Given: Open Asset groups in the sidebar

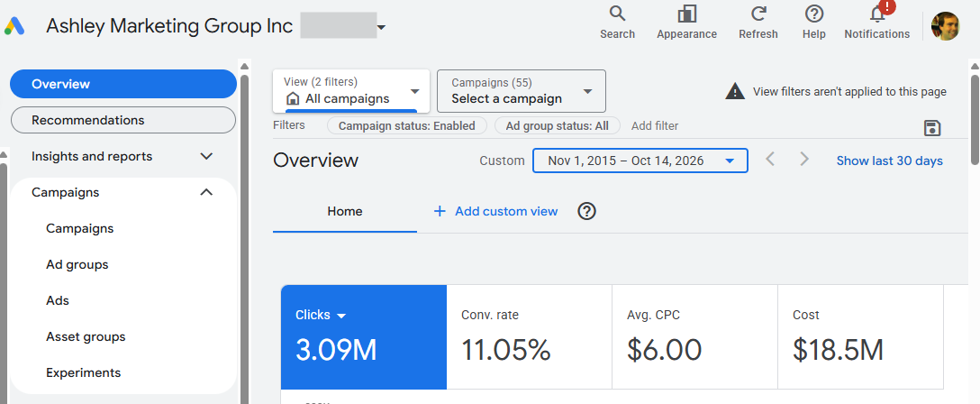Looking at the screenshot, I should [x=86, y=337].
